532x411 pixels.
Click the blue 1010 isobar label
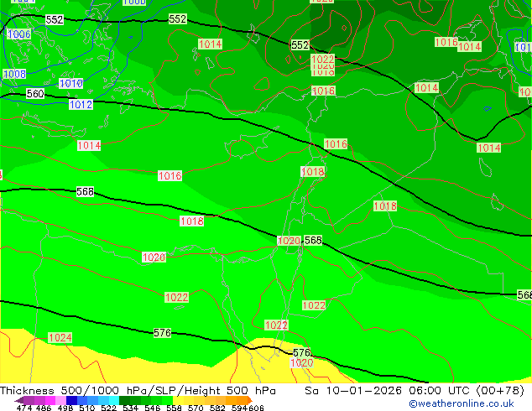71,83
